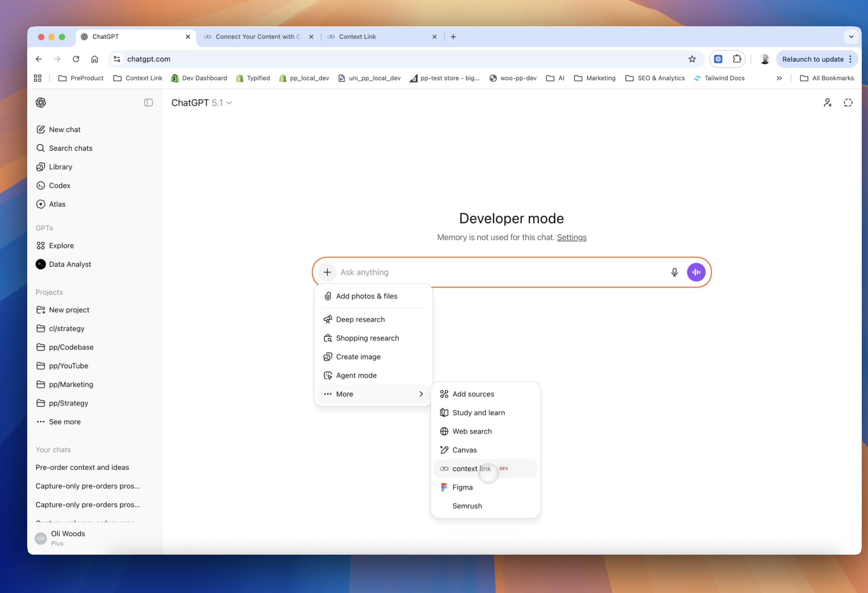868x593 pixels.
Task: Expand the More submenu arrow
Action: pos(421,394)
